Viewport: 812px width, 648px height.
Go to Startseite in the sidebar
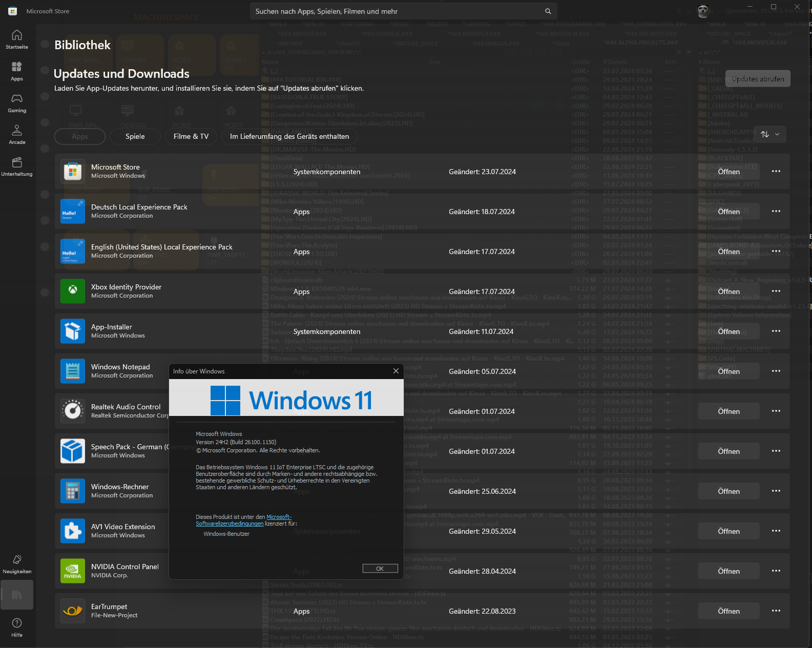(17, 39)
